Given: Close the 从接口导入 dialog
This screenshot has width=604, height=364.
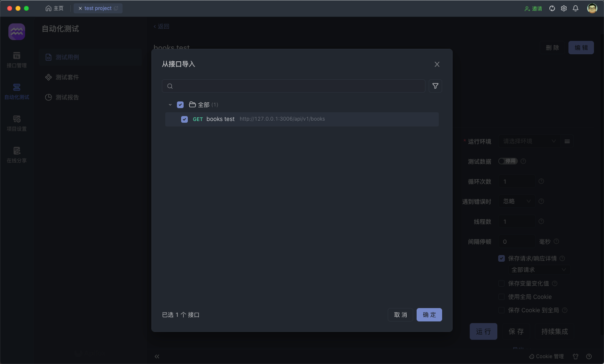Looking at the screenshot, I should click(x=437, y=64).
